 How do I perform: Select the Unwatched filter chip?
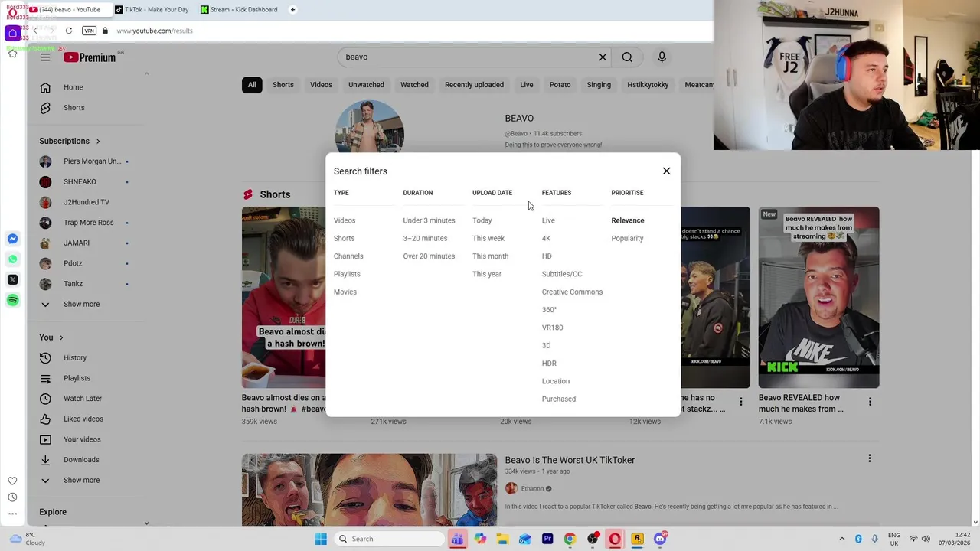coord(366,85)
